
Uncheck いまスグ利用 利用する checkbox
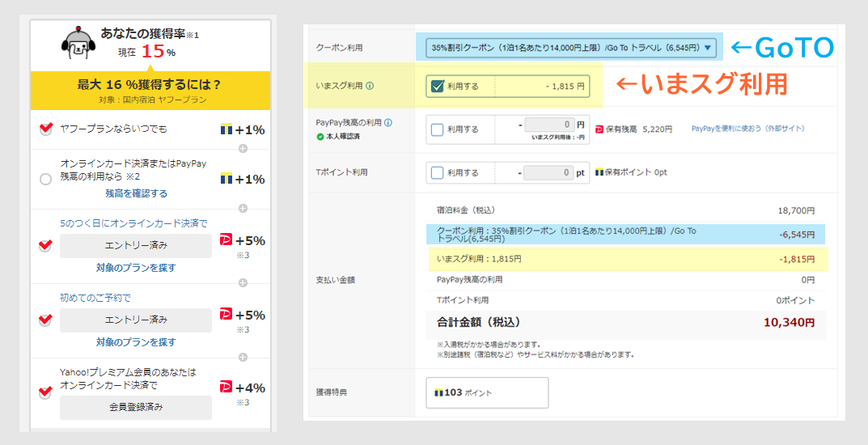[438, 87]
